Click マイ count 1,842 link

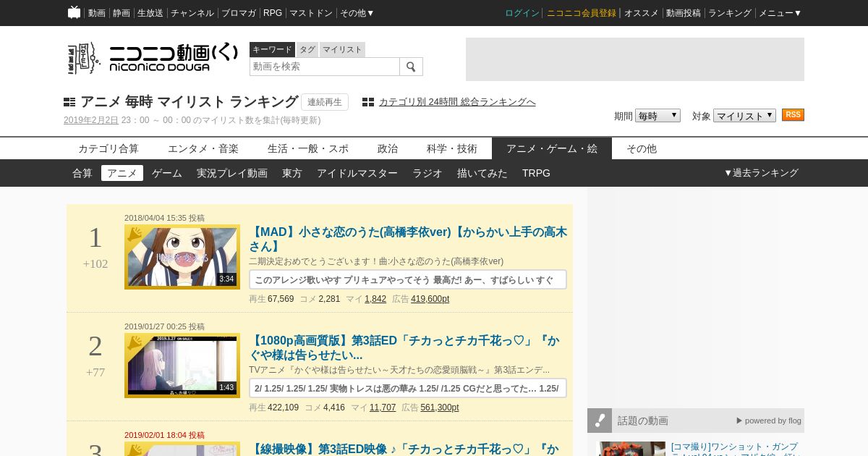point(375,299)
